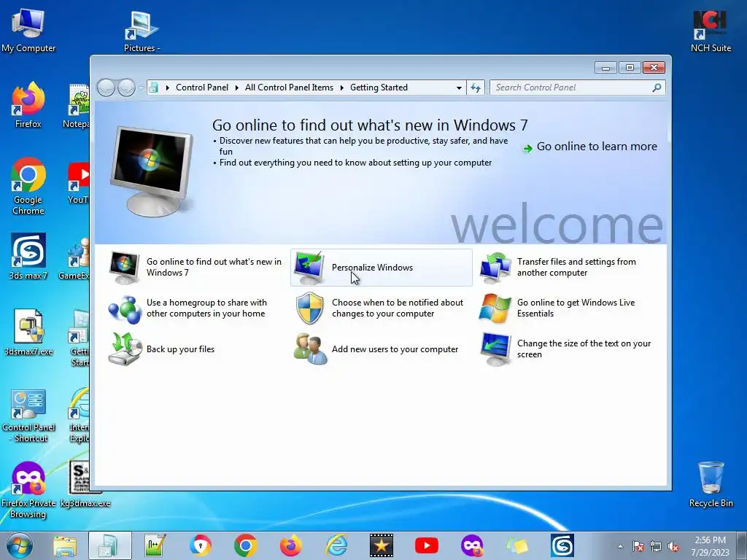This screenshot has width=747, height=560.
Task: Click Personalize Windows text
Action: (372, 268)
